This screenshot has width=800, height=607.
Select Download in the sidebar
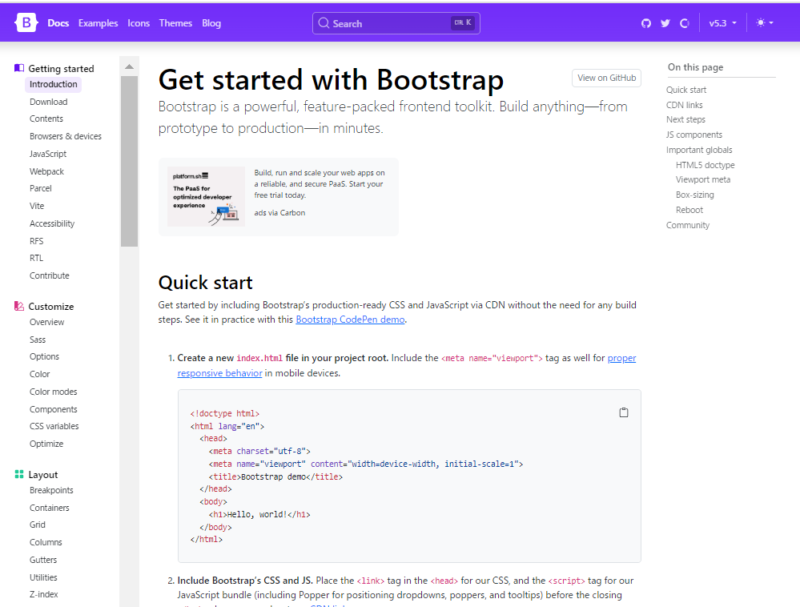47,101
